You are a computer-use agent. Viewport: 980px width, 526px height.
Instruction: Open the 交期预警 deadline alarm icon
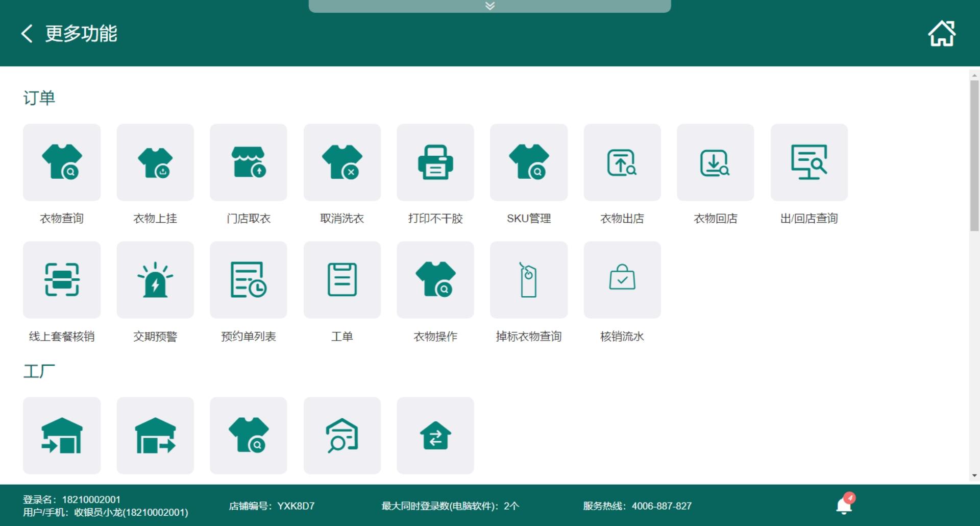(155, 280)
